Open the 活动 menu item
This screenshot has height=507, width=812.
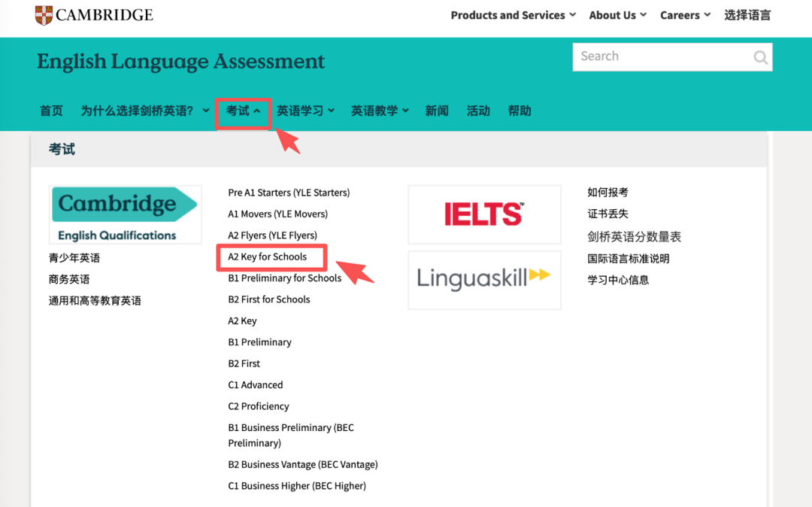(478, 111)
